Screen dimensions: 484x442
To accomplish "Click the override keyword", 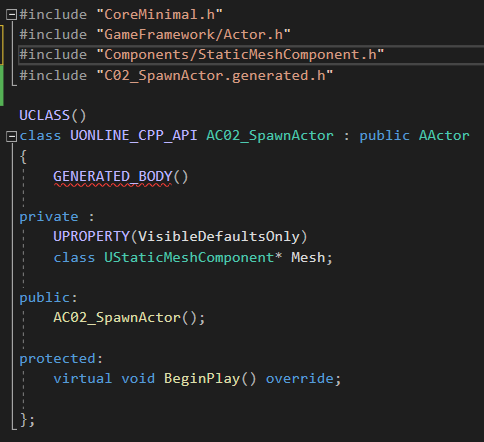I will [x=299, y=379].
